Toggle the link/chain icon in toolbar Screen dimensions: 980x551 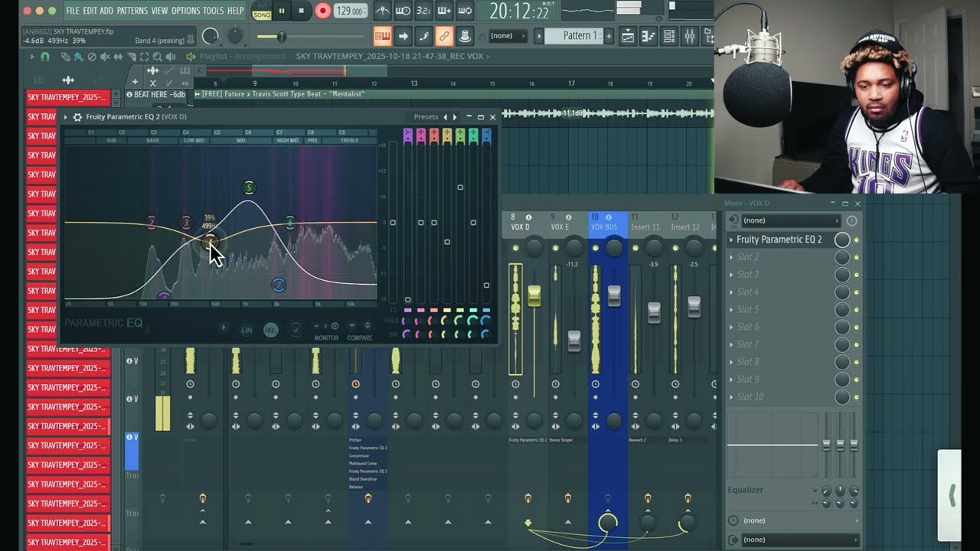(x=444, y=36)
